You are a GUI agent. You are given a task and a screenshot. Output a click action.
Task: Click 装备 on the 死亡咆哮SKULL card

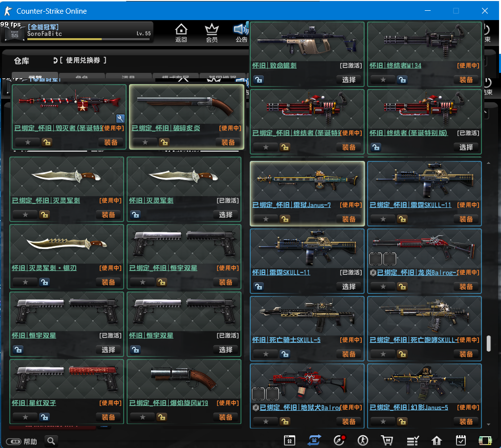coord(466,354)
